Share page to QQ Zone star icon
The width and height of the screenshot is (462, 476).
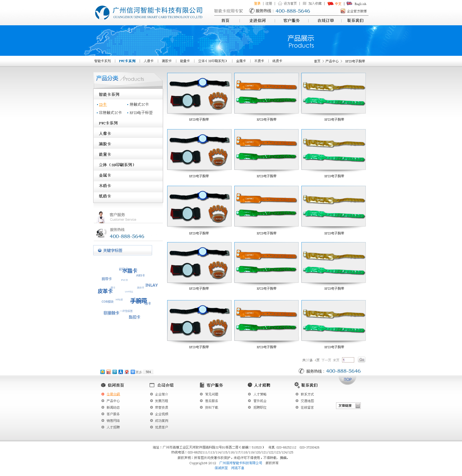(x=103, y=372)
